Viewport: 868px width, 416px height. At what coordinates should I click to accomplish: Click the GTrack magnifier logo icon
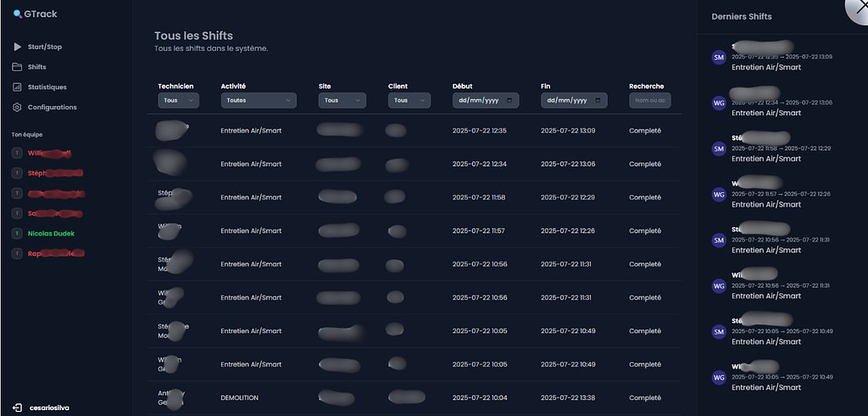click(17, 14)
